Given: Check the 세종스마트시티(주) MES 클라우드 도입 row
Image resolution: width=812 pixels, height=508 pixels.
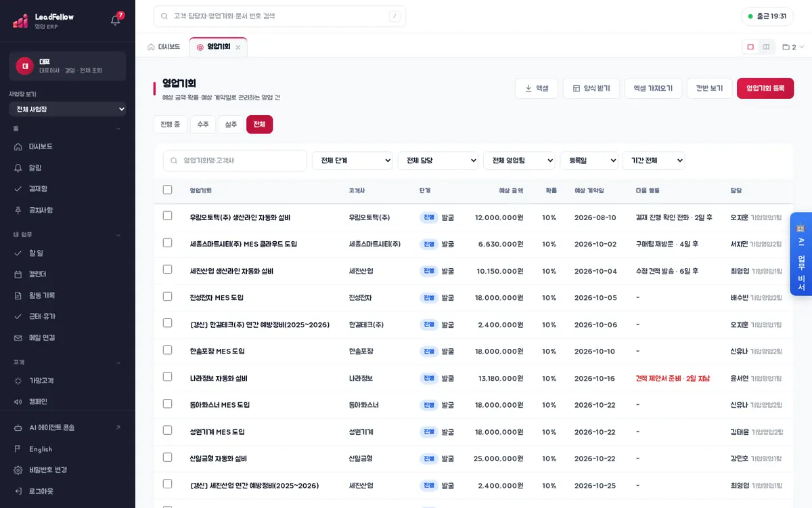Looking at the screenshot, I should [x=168, y=243].
